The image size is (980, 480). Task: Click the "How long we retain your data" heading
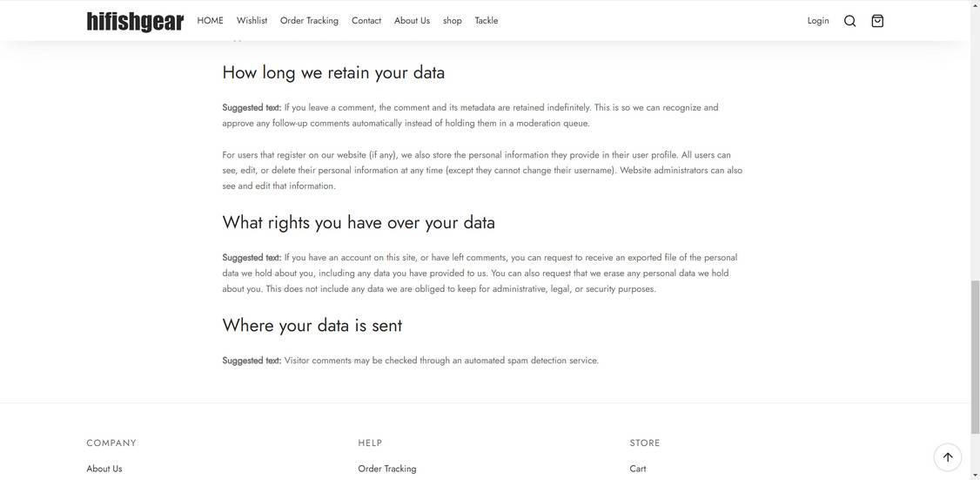coord(333,72)
